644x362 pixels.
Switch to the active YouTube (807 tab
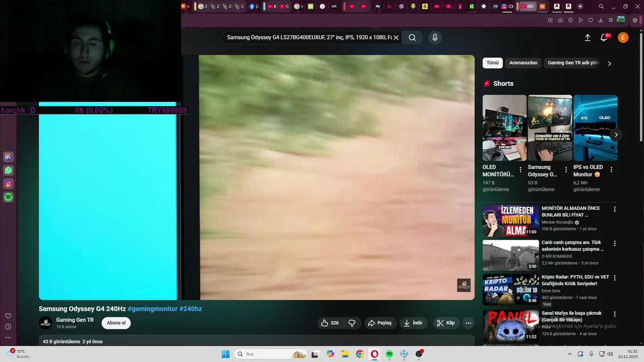point(527,7)
